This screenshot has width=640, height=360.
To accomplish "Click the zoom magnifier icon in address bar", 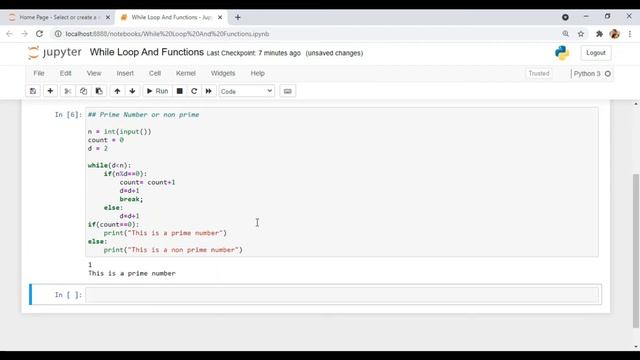I will [565, 34].
